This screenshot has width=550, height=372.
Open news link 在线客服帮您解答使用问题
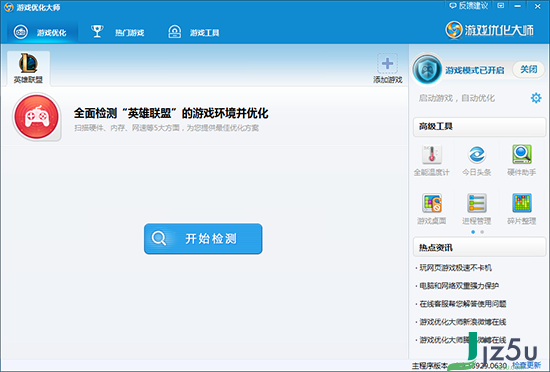pyautogui.click(x=463, y=304)
